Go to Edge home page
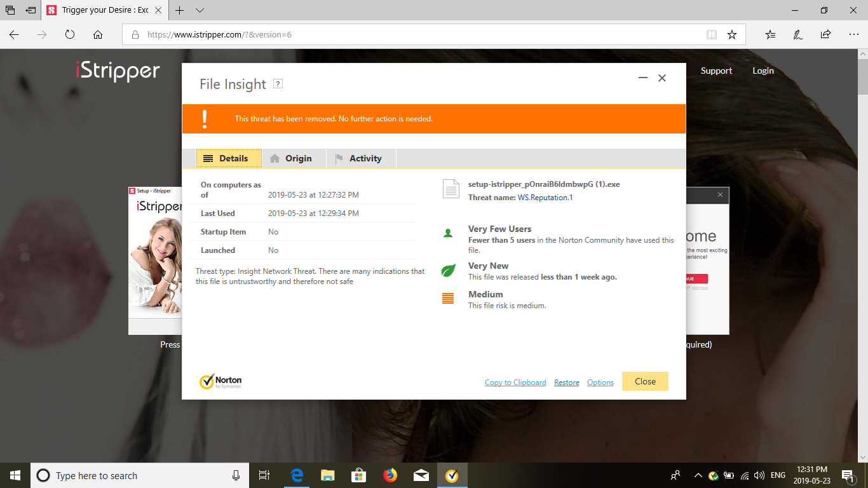Viewport: 868px width, 488px height. (x=98, y=34)
